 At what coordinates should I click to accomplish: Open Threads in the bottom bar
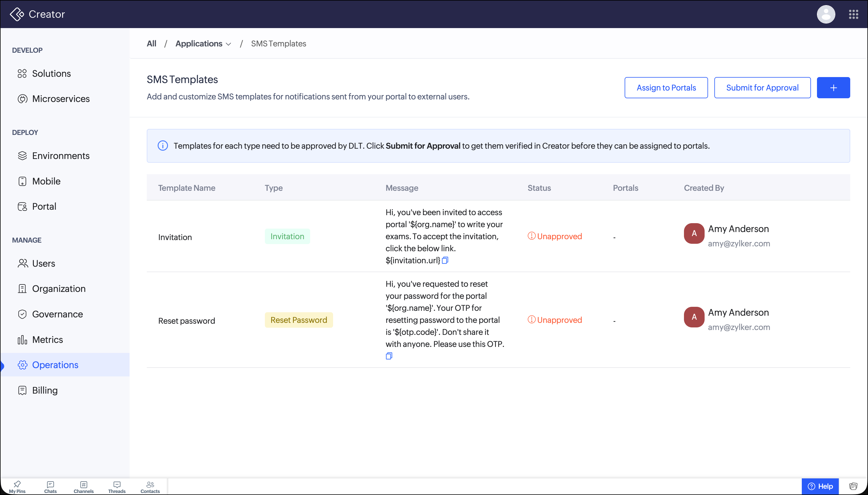pyautogui.click(x=117, y=487)
